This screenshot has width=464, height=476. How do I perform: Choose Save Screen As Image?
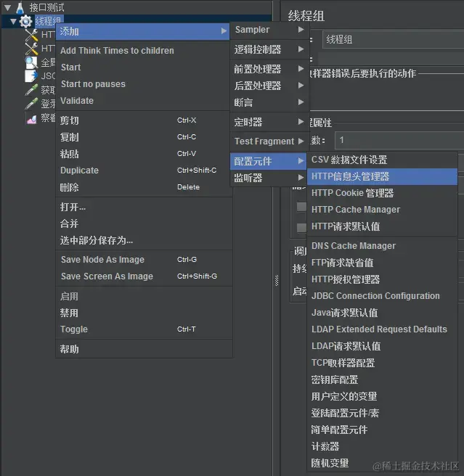144,276
